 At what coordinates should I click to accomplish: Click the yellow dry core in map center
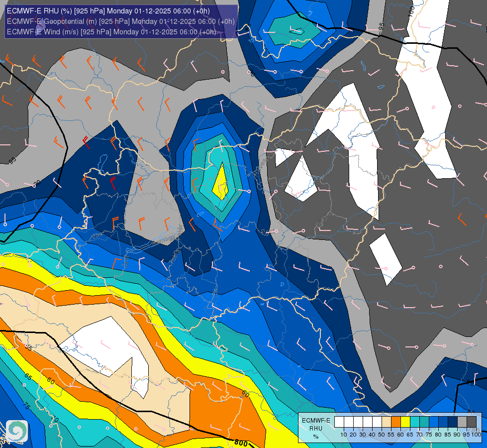point(221,183)
